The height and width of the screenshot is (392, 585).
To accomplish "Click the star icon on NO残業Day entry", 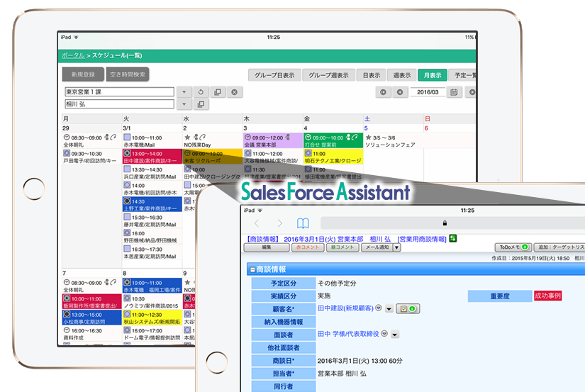I will point(187,138).
